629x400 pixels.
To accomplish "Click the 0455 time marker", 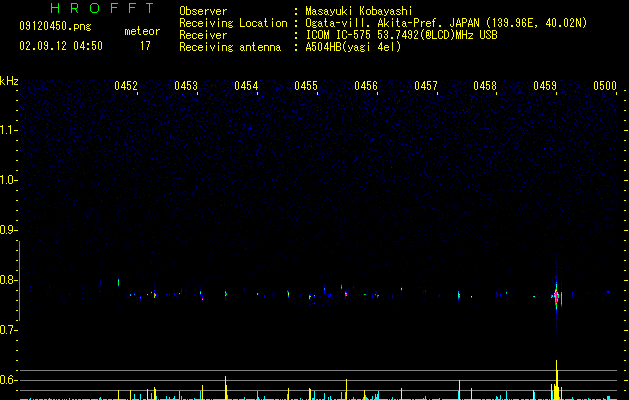I will 306,86.
